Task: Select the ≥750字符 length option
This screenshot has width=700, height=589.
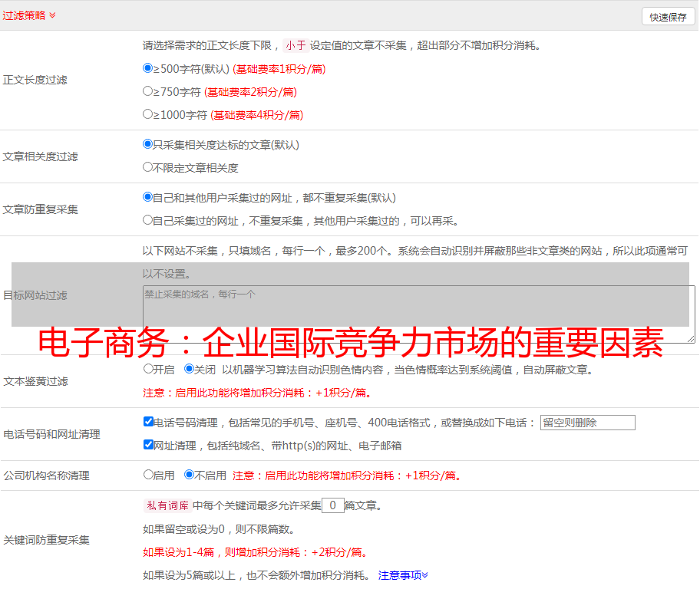Action: (148, 91)
